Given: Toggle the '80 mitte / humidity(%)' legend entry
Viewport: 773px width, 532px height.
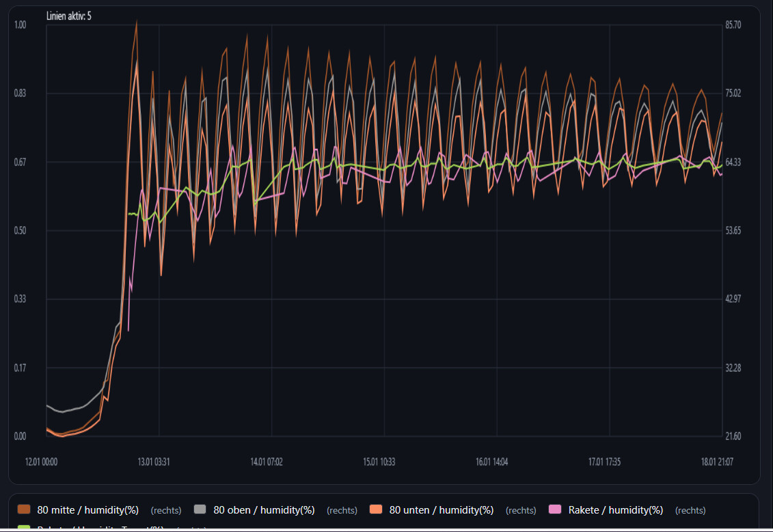Looking at the screenshot, I should tap(87, 509).
